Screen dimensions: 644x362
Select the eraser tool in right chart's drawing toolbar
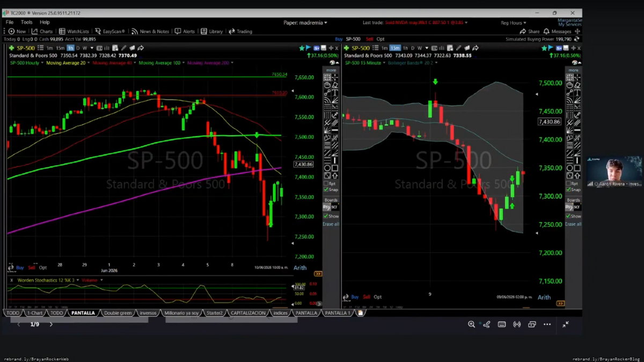point(577,85)
